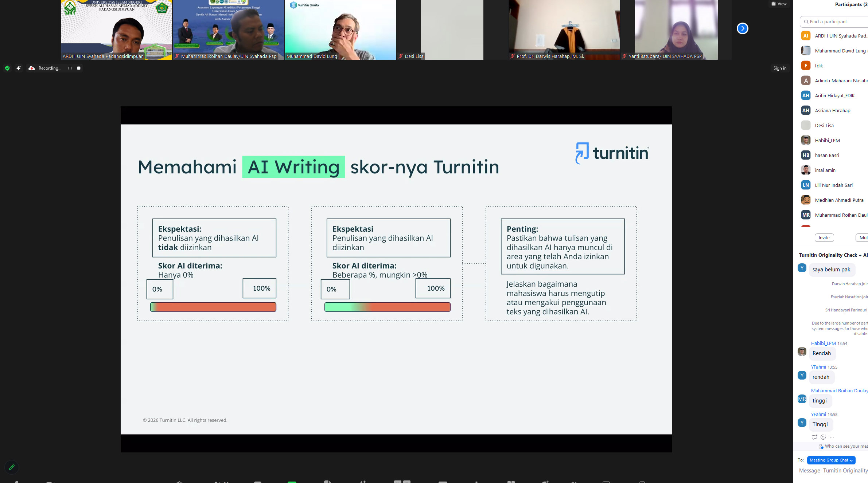The width and height of the screenshot is (868, 483).
Task: Open the AI Companion sparkle icon
Action: click(19, 68)
